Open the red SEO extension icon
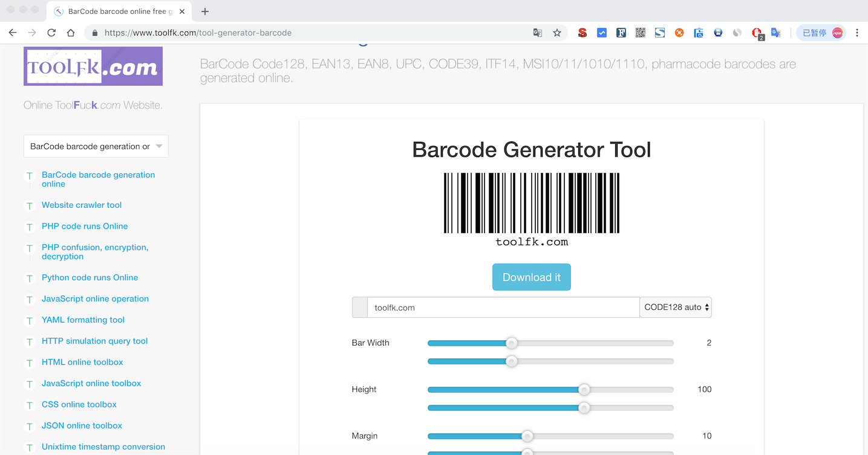868x455 pixels. pyautogui.click(x=582, y=33)
